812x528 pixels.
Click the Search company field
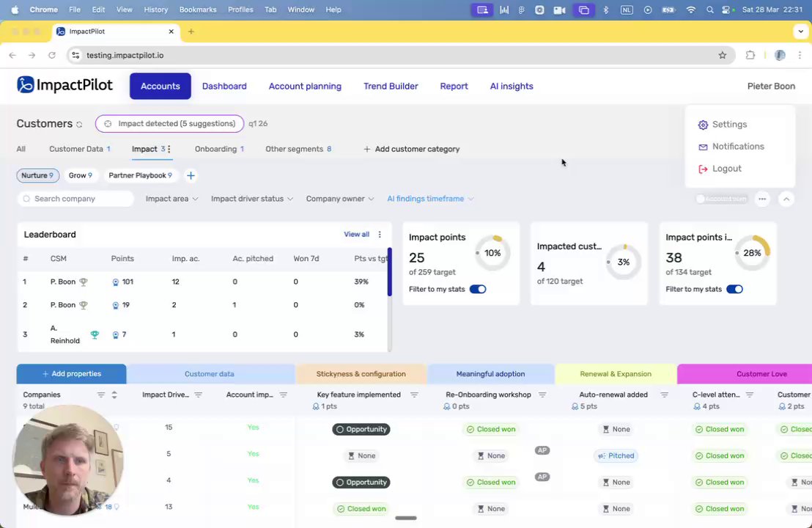[75, 199]
